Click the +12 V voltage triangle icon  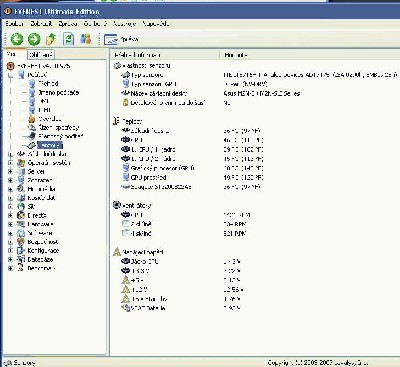[126, 289]
